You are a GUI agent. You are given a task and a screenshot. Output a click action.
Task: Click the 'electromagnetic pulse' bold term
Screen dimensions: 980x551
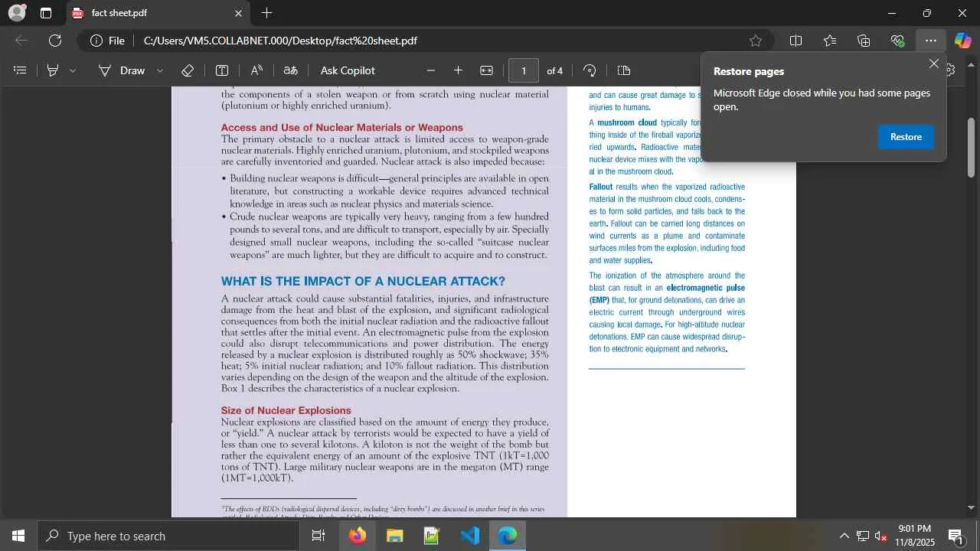coord(706,288)
